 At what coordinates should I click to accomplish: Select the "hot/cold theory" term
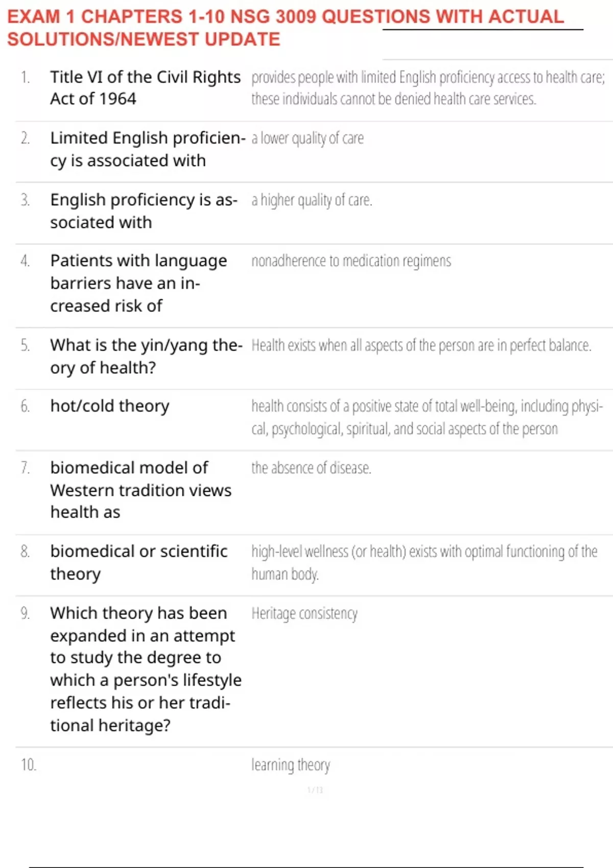click(110, 406)
